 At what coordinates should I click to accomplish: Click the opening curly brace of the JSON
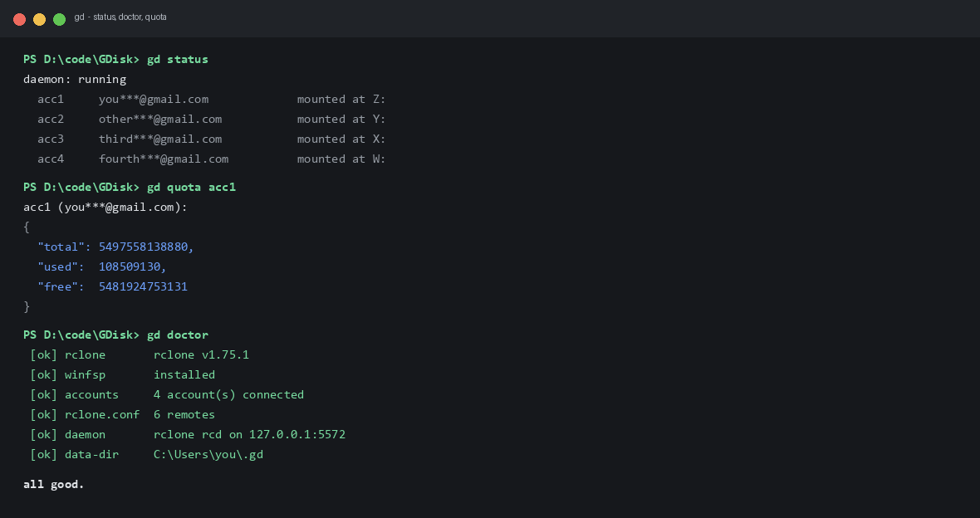27,227
